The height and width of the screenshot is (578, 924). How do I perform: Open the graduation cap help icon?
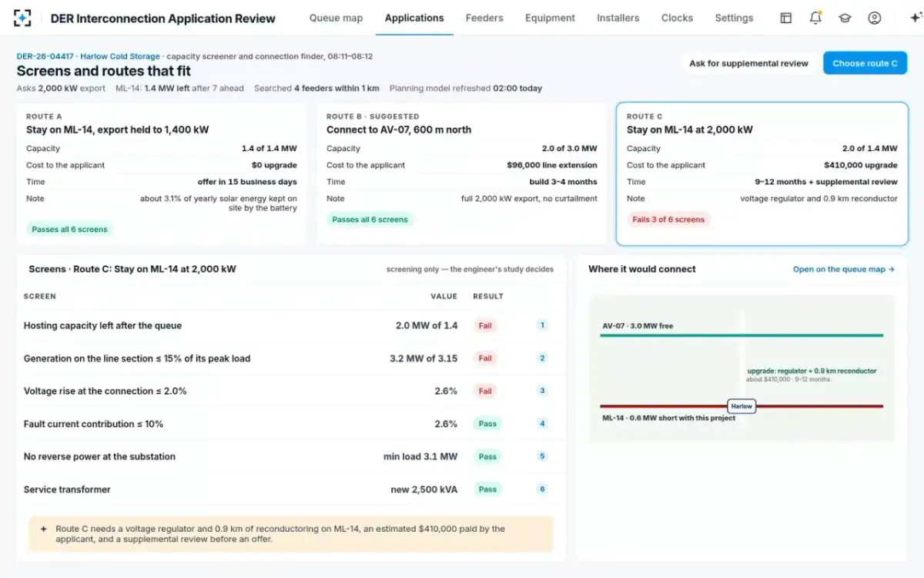[x=845, y=18]
